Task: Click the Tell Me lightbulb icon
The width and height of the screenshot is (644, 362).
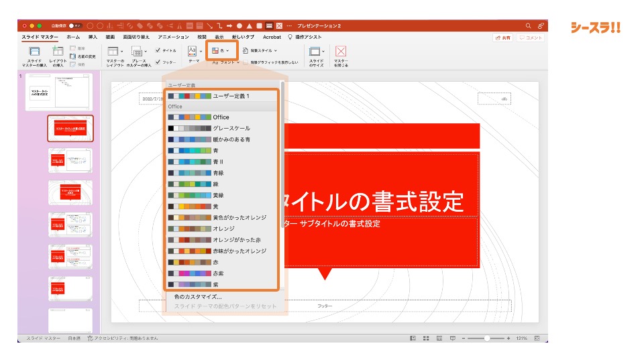Action: 290,37
